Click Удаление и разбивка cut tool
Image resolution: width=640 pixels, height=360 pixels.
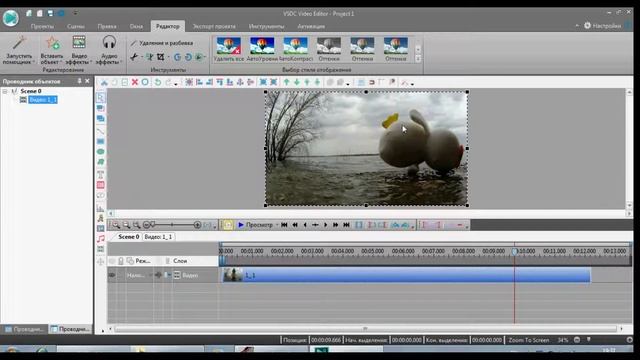tap(162, 43)
